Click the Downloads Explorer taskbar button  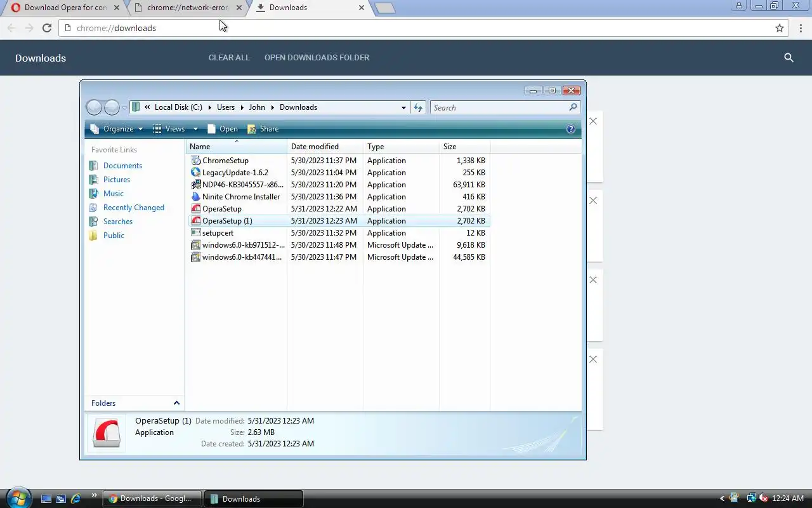[254, 498]
